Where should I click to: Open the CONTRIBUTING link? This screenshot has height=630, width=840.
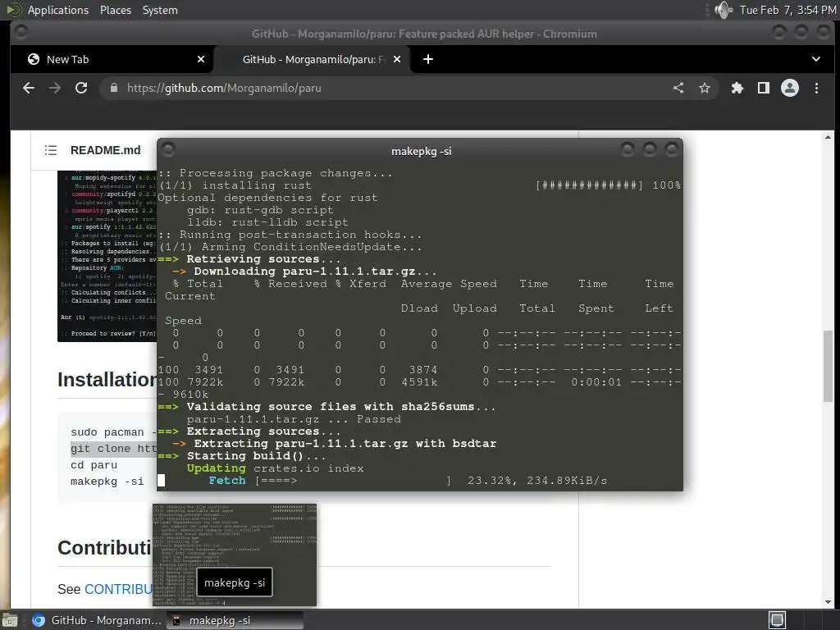tap(118, 589)
